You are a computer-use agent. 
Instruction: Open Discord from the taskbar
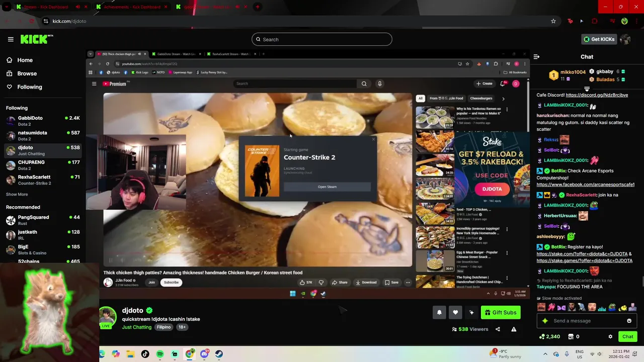(204, 354)
